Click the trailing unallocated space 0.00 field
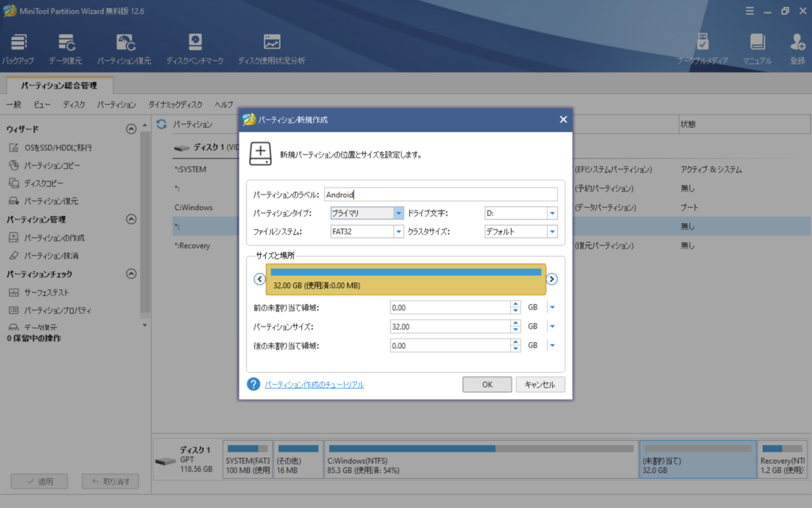Viewport: 812px width, 508px height. tap(450, 345)
